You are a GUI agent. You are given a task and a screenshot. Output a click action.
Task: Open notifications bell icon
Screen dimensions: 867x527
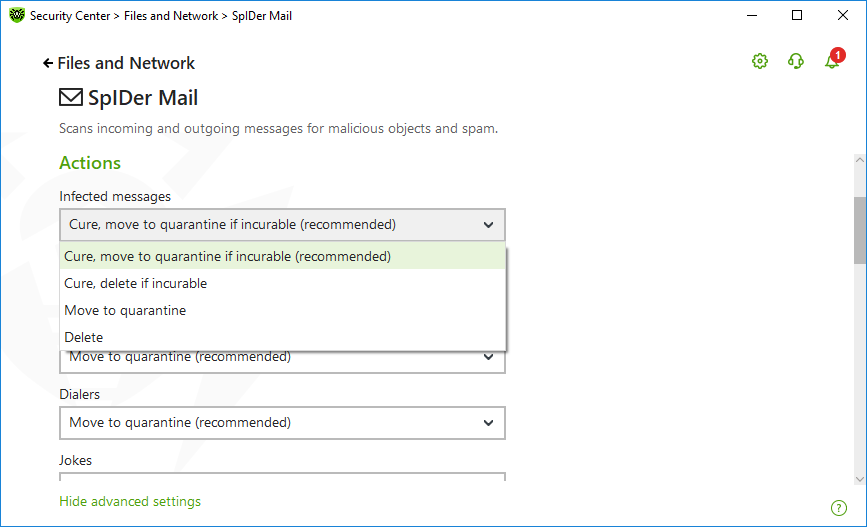pyautogui.click(x=831, y=62)
